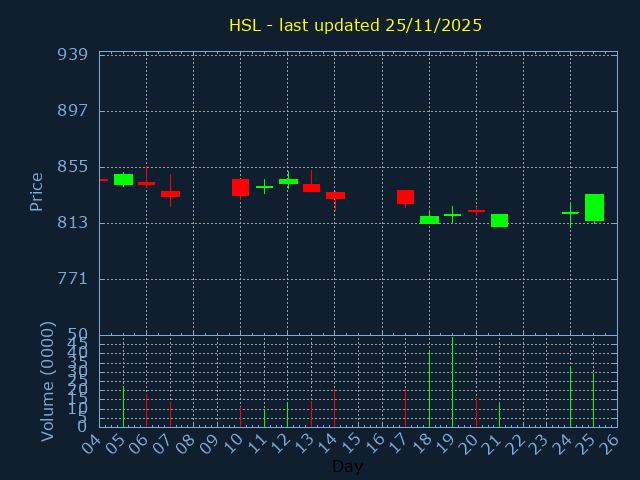Image resolution: width=640 pixels, height=480 pixels.
Task: Click the day 26 tick label
Action: coord(609,441)
